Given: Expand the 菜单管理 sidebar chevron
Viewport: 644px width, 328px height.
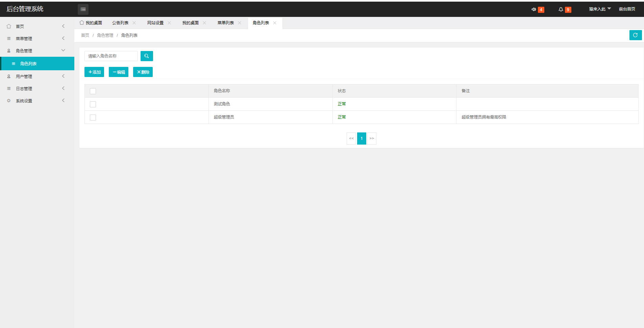Looking at the screenshot, I should click(x=63, y=38).
